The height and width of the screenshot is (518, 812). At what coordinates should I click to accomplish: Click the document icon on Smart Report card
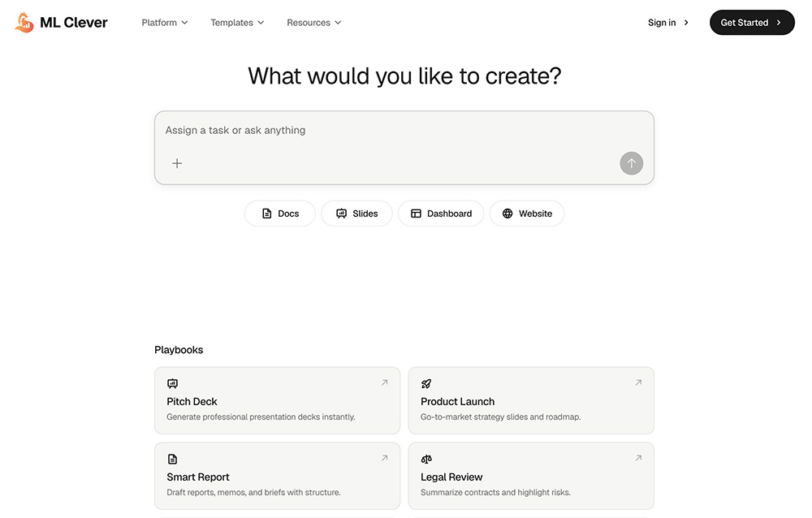[x=172, y=459]
